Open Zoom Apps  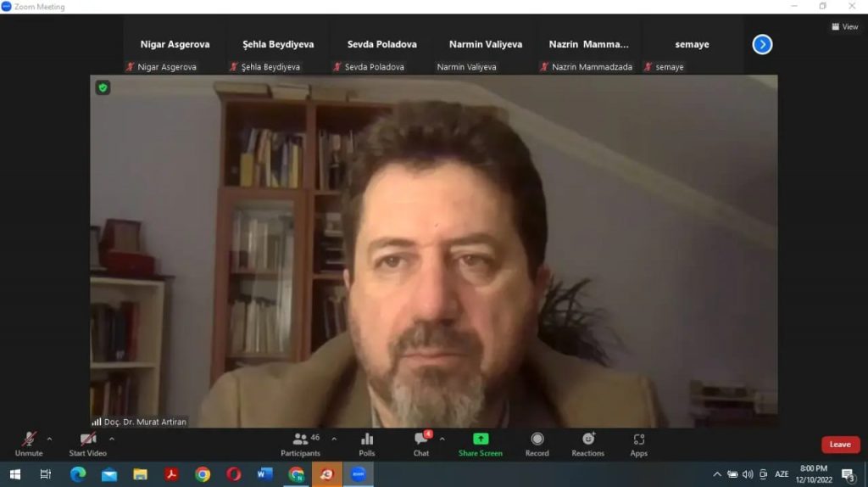click(638, 445)
